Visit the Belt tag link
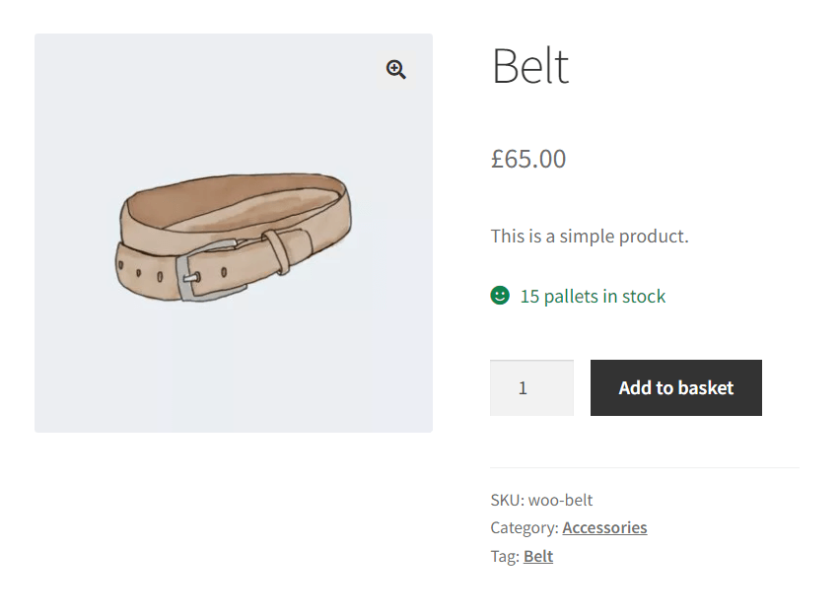This screenshot has width=840, height=616. (x=537, y=556)
